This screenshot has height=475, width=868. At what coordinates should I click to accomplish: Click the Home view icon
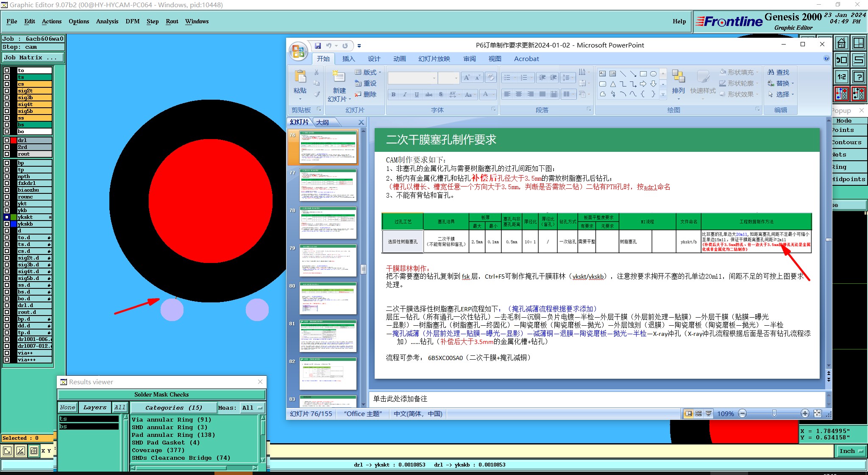point(841,43)
